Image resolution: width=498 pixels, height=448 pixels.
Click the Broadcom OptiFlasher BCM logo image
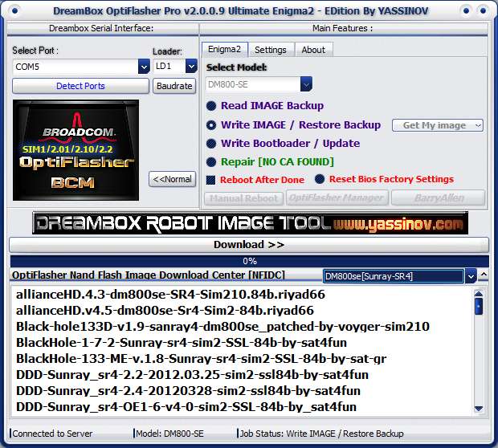point(76,150)
